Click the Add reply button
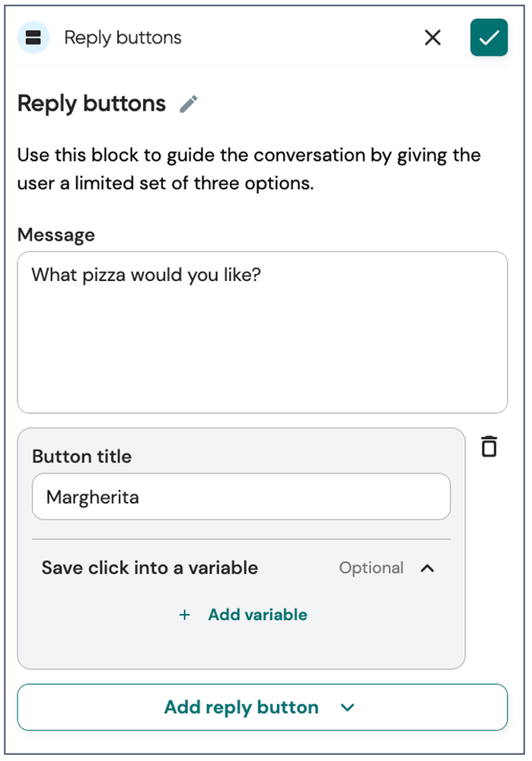The width and height of the screenshot is (532, 761). [263, 707]
